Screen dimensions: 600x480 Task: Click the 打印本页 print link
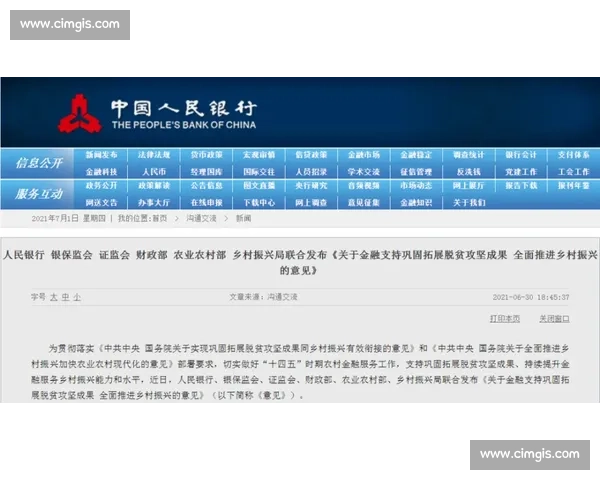[x=504, y=318]
